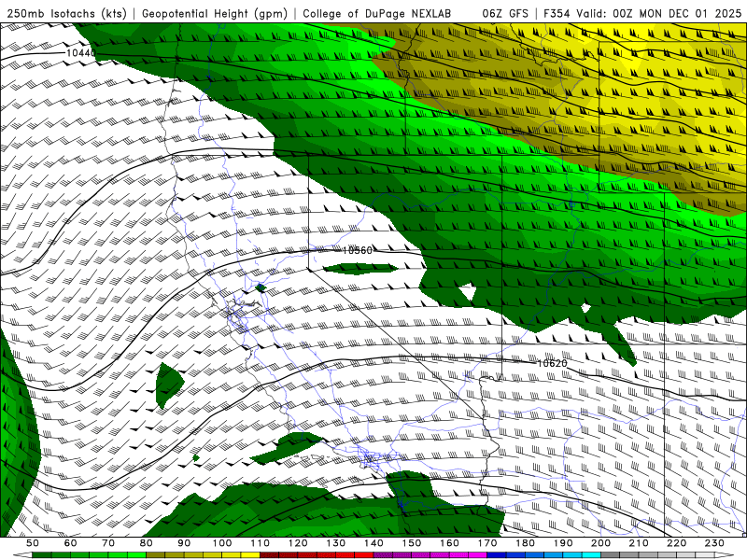747x560 pixels.
Task: Click the 80 value on the color scale
Action: [146, 543]
